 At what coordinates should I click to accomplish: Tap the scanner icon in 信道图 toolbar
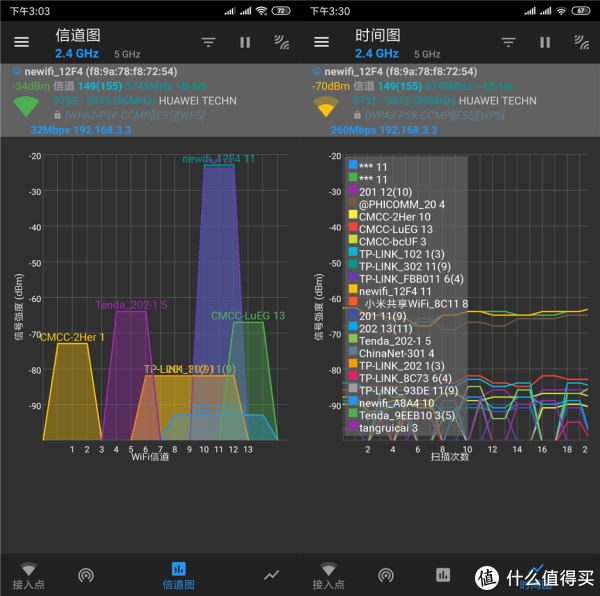[x=281, y=43]
